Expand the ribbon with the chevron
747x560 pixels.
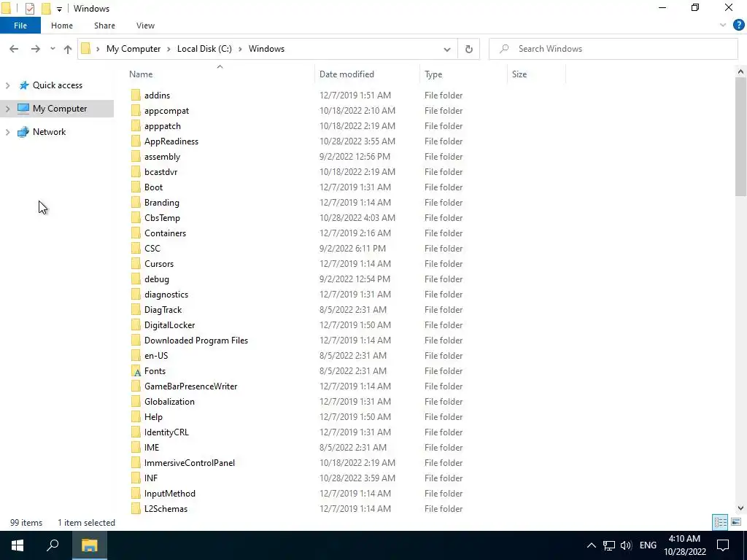(x=723, y=26)
